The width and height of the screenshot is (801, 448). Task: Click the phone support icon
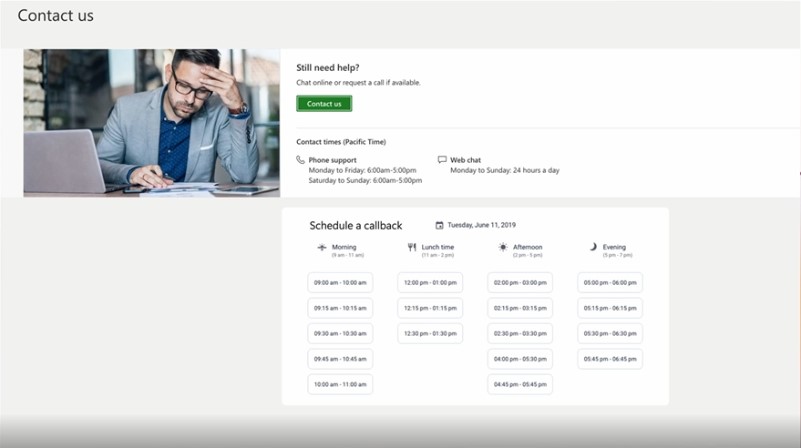click(x=301, y=160)
